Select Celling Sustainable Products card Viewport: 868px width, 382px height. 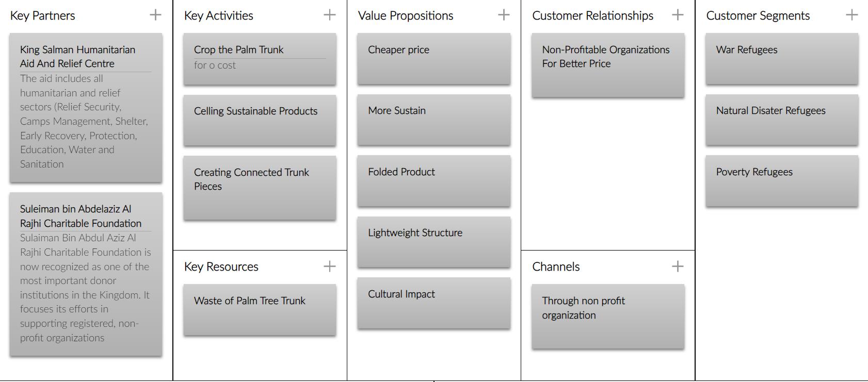(260, 120)
